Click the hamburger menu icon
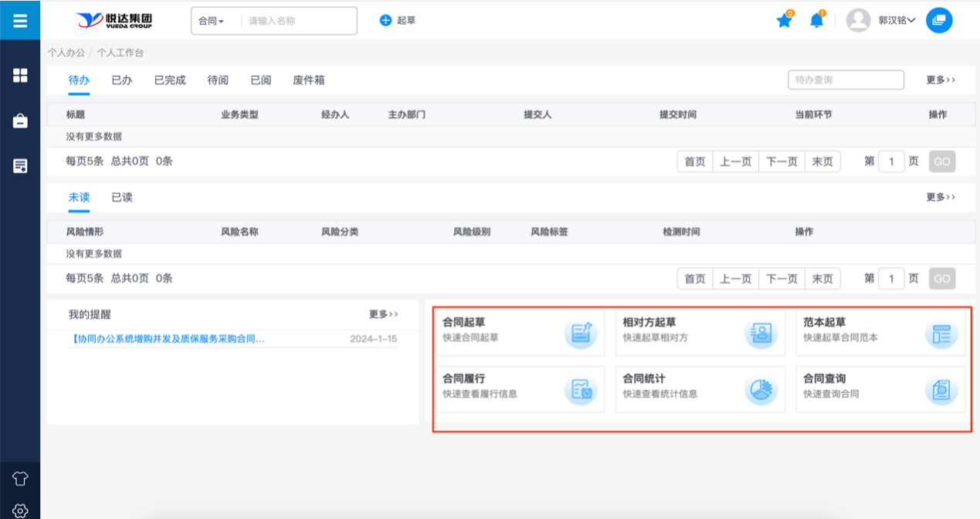Viewport: 980px width, 519px height. click(20, 21)
